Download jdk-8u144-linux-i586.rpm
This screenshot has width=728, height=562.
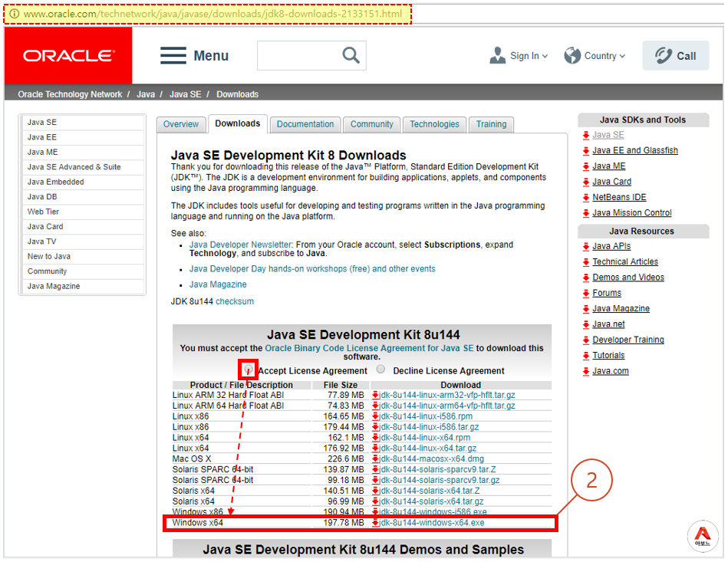[426, 417]
